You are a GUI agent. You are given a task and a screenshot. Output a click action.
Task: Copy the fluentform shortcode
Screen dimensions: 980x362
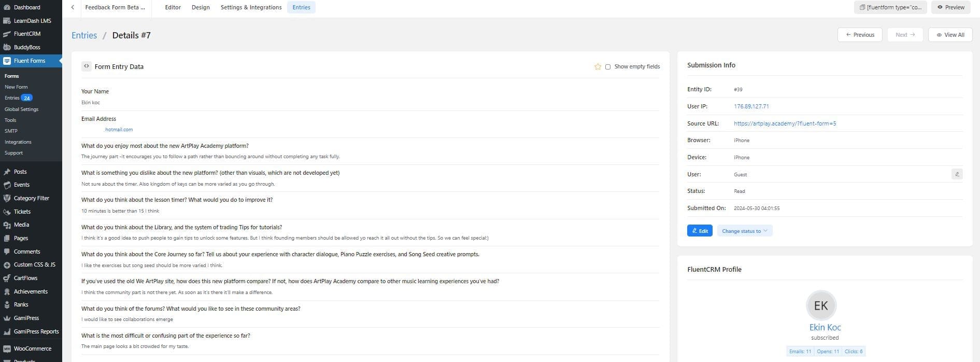890,7
